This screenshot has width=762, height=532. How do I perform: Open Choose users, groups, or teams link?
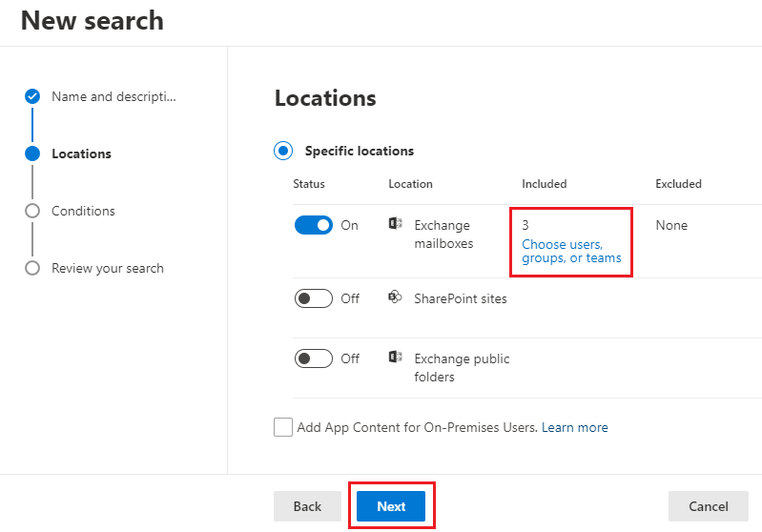pyautogui.click(x=571, y=251)
